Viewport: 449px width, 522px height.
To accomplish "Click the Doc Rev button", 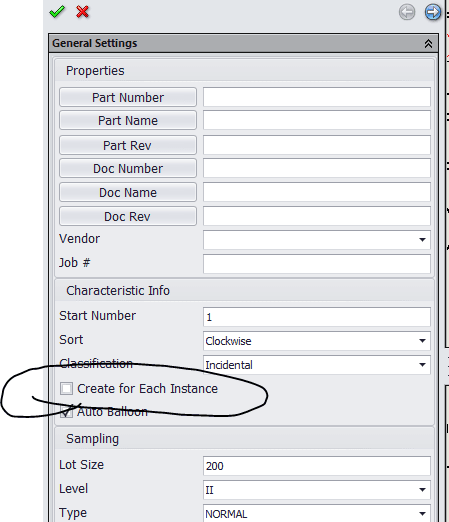I will click(128, 216).
